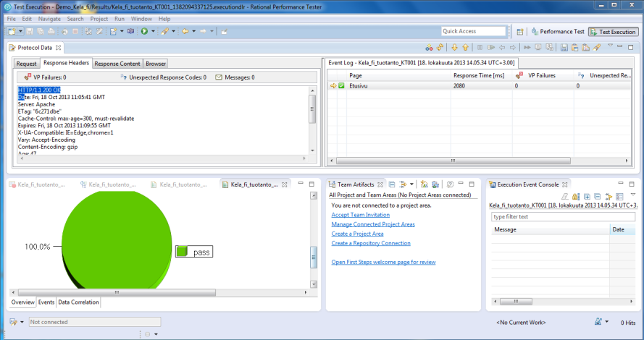This screenshot has height=340, width=644.
Task: Click the connection icon in status bar
Action: click(x=13, y=322)
